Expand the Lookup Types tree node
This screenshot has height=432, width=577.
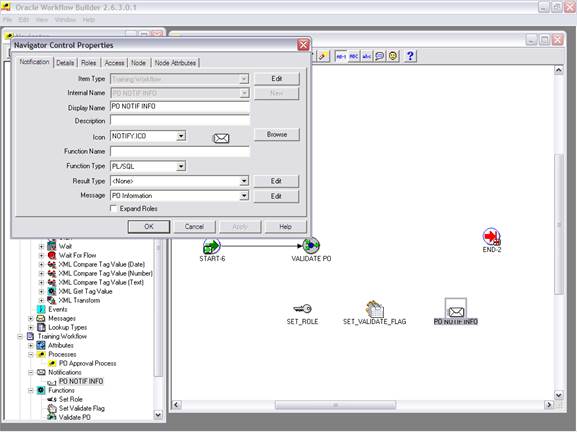[x=31, y=327]
